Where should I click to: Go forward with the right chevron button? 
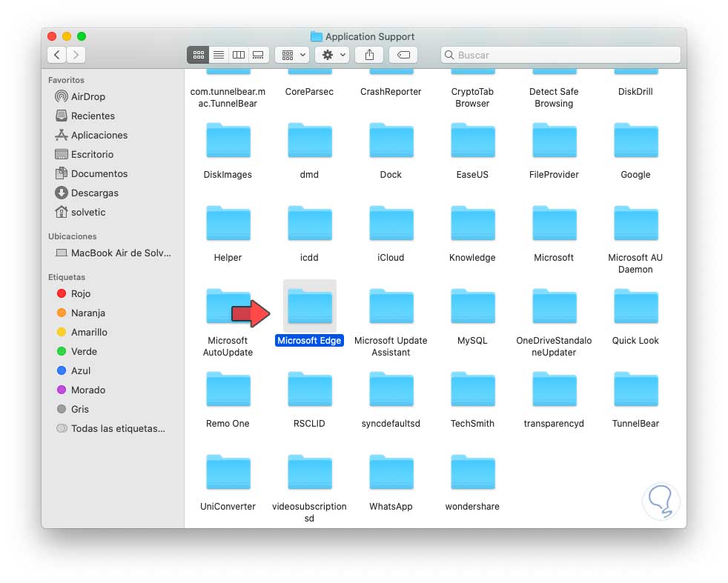pyautogui.click(x=76, y=55)
